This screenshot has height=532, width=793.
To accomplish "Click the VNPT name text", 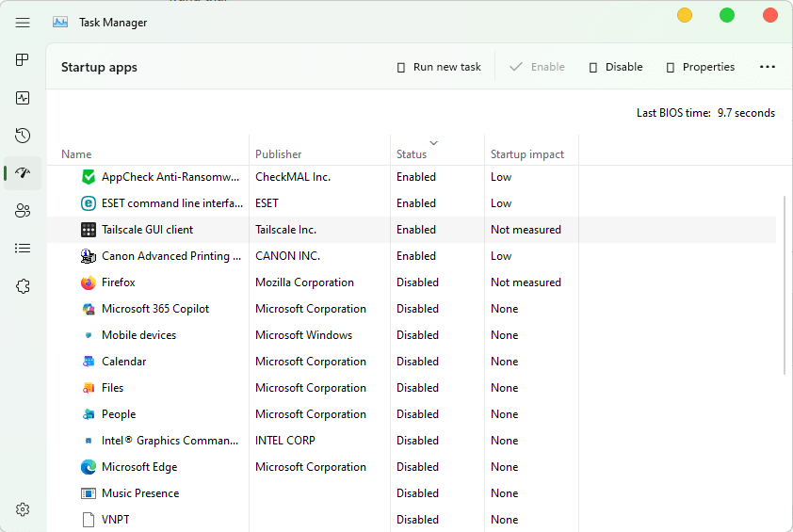I will pyautogui.click(x=115, y=520).
